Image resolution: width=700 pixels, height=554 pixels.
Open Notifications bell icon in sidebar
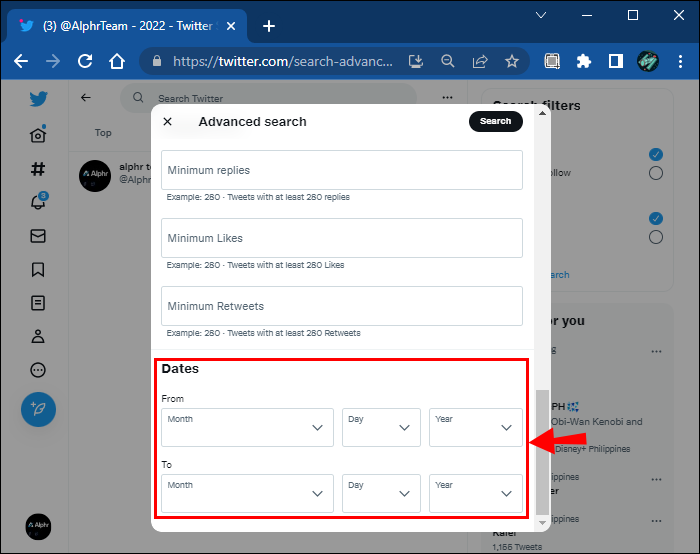tap(38, 201)
